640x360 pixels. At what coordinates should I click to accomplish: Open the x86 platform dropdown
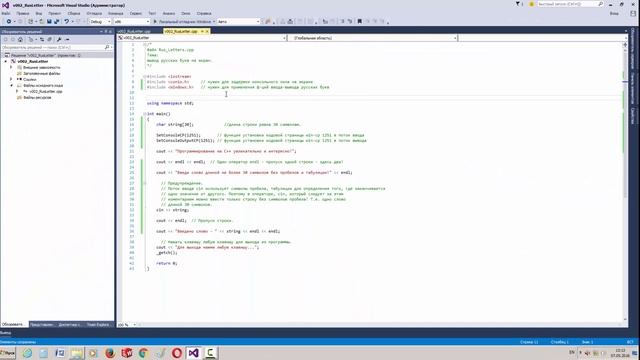(131, 22)
